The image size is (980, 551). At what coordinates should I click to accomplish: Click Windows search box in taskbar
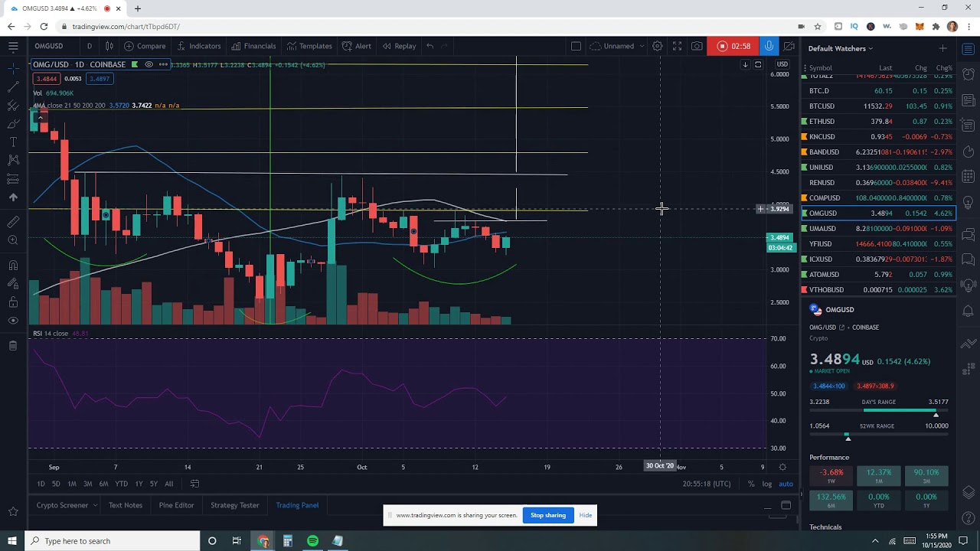[113, 541]
